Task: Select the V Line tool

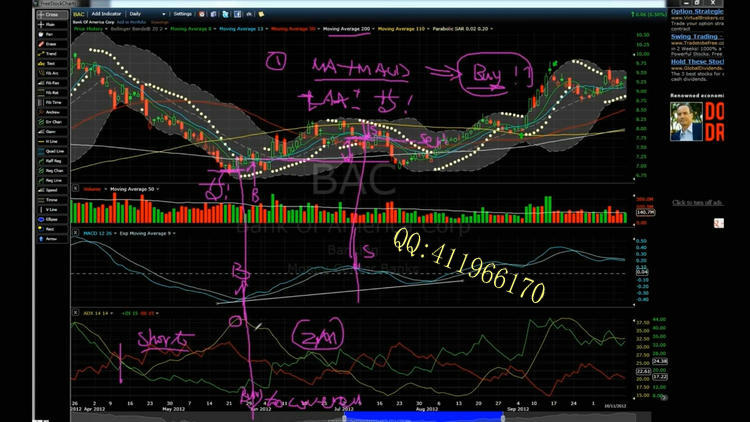Action: (x=52, y=210)
